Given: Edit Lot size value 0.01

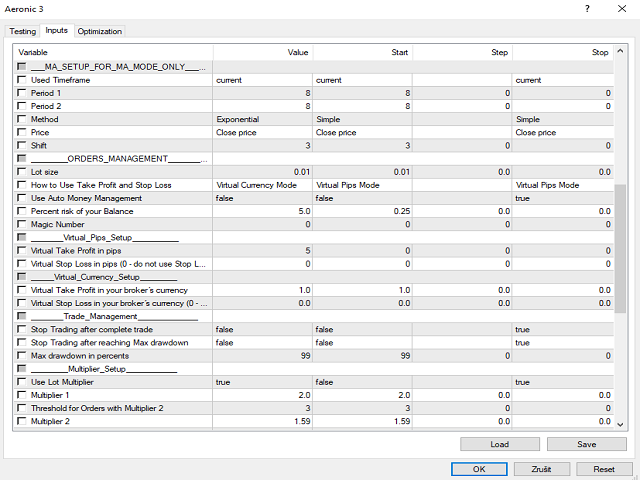Looking at the screenshot, I should pos(262,172).
